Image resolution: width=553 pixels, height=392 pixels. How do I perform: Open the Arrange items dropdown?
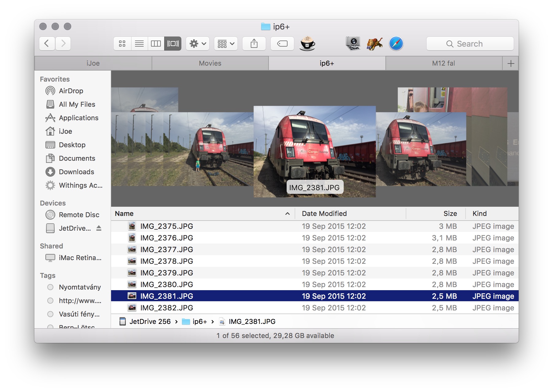pyautogui.click(x=226, y=44)
